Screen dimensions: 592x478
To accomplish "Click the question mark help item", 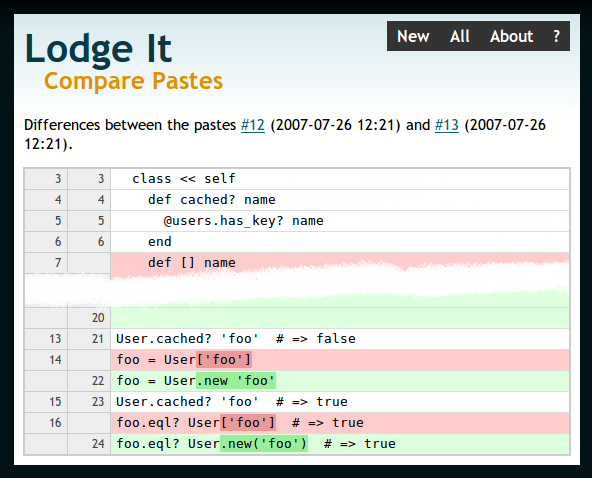I will point(557,37).
